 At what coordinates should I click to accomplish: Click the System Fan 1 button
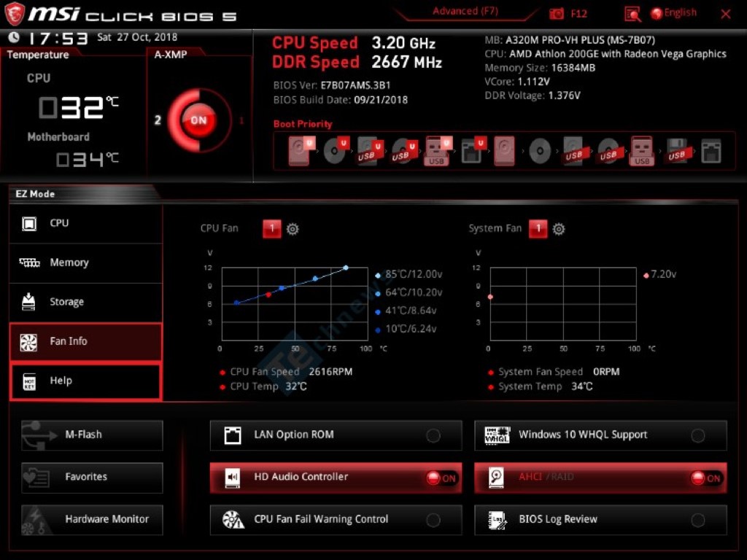[538, 228]
